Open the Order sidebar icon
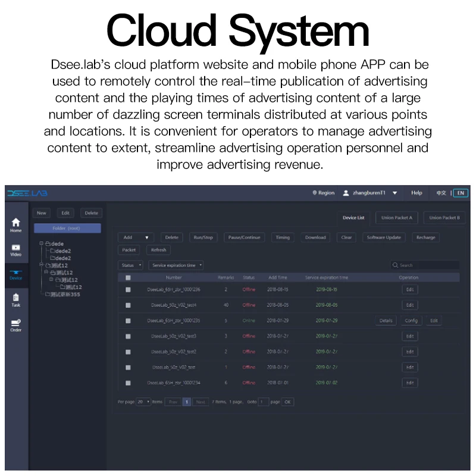 coord(16,325)
